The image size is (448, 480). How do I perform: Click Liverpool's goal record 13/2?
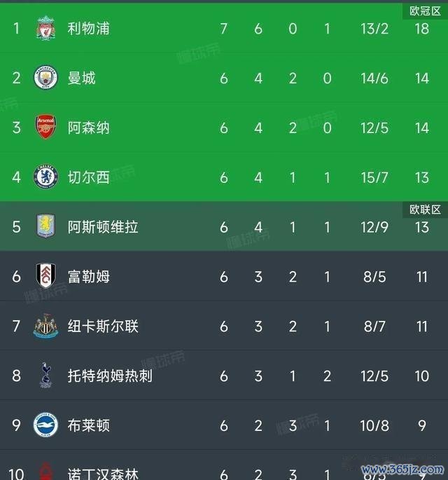(x=374, y=29)
